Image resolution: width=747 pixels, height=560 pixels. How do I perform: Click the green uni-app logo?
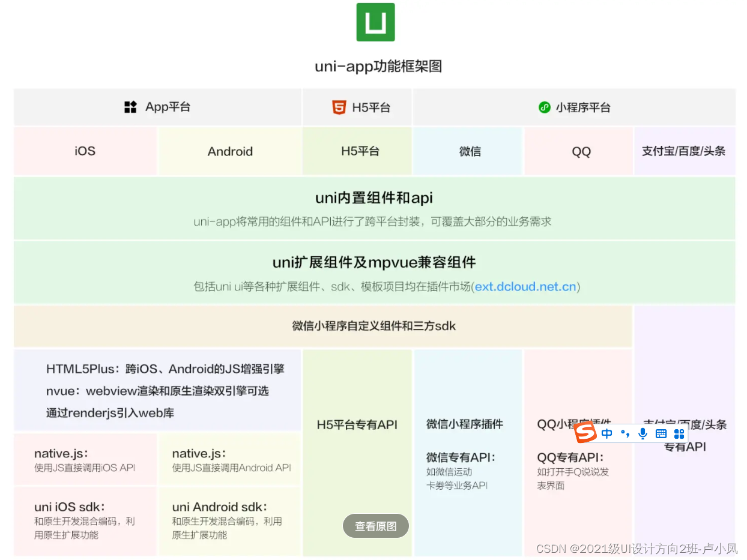[375, 22]
